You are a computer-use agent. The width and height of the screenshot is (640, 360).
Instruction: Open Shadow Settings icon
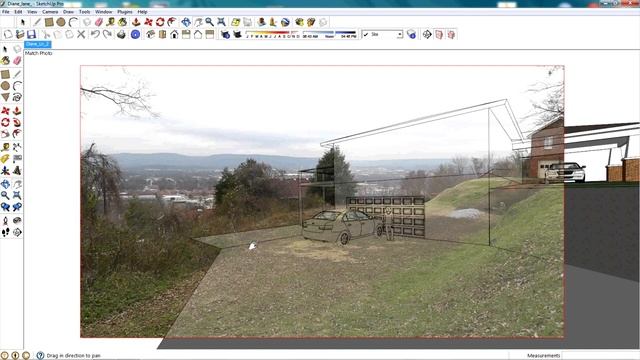tap(225, 34)
